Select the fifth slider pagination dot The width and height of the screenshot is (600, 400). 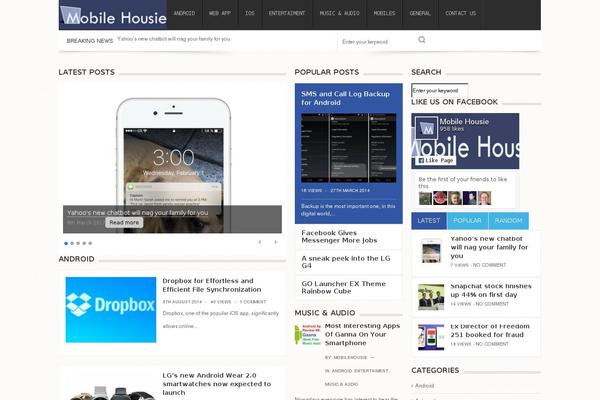pos(90,243)
